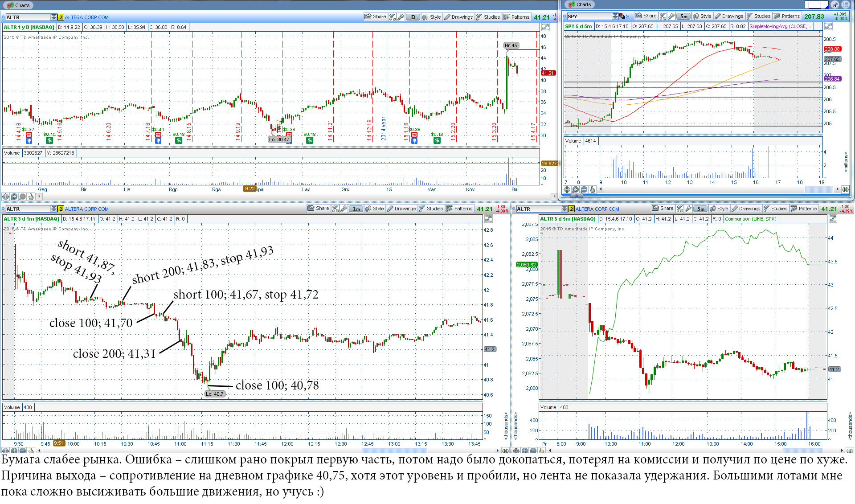This screenshot has height=504, width=855.
Task: Open quick chart tools in ALTR 1m chart
Action: [335, 209]
